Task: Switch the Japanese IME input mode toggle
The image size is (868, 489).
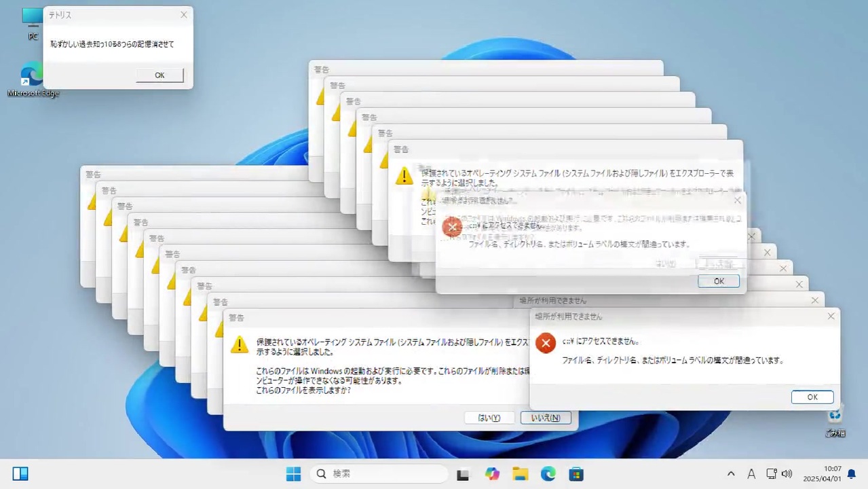Action: click(751, 473)
